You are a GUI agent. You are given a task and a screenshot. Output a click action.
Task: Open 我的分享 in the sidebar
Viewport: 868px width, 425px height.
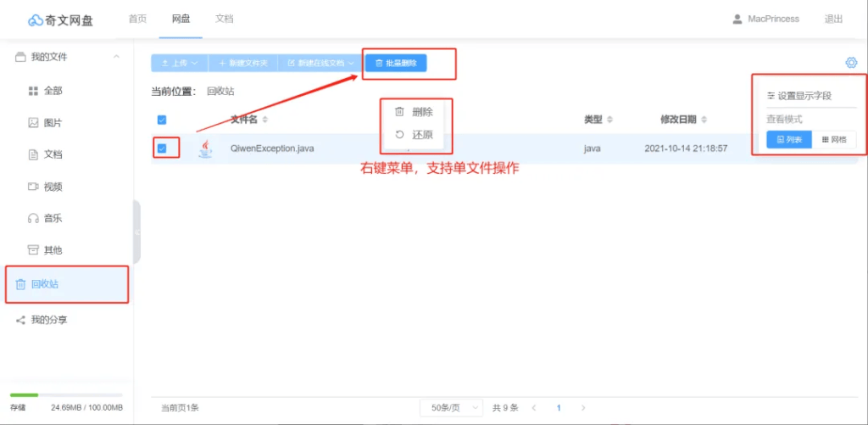48,320
